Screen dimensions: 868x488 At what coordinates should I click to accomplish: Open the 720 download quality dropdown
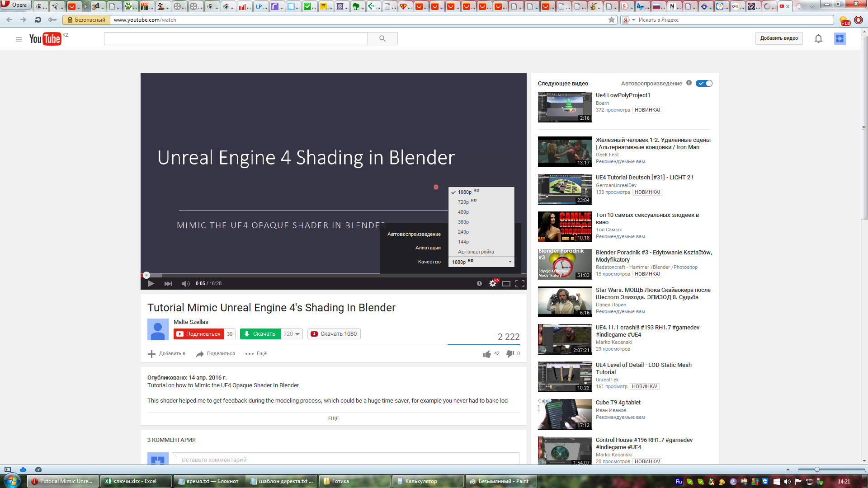click(x=292, y=334)
